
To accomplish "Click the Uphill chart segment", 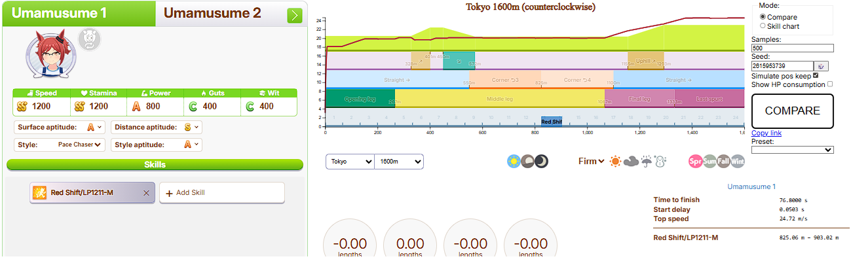I will point(646,60).
